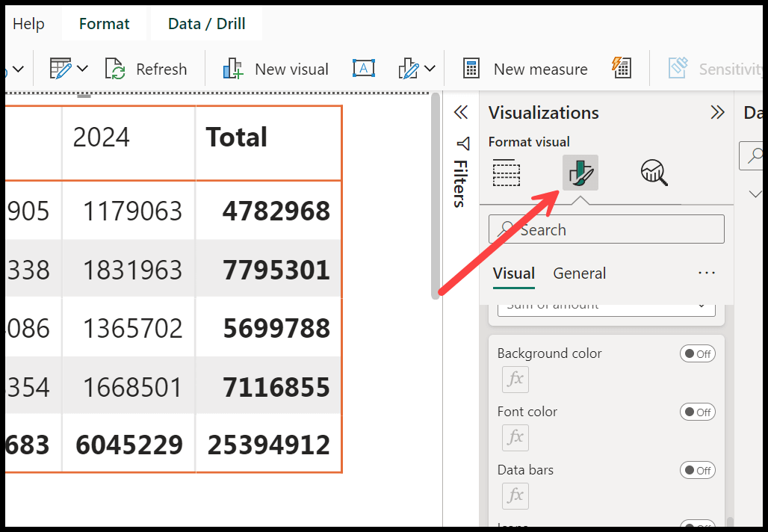768x532 pixels.
Task: Select the 2024 column total 6045229
Action: pyautogui.click(x=128, y=445)
